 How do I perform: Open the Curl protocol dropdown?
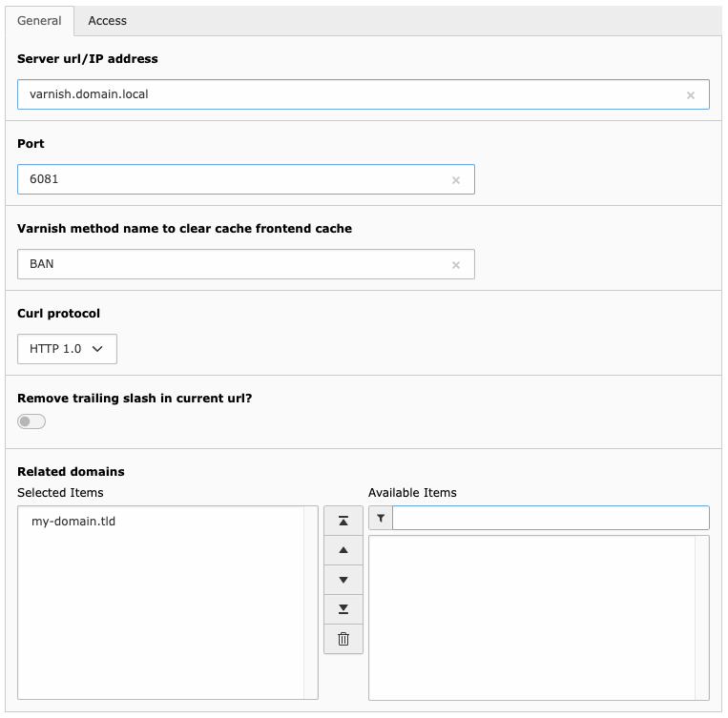(68, 349)
